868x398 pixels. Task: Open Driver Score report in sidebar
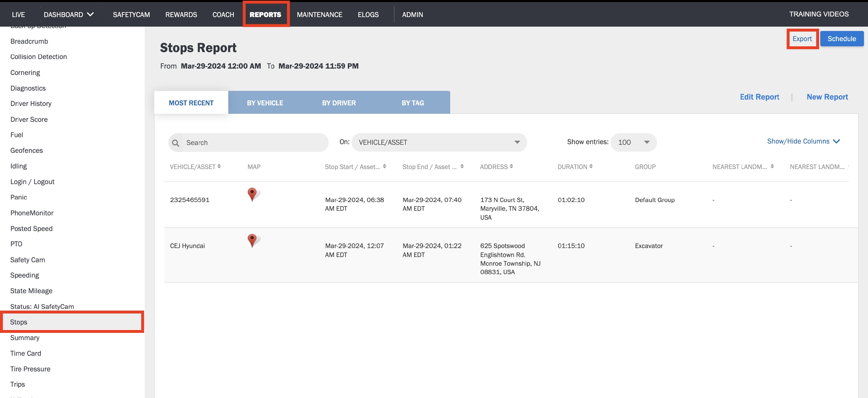pyautogui.click(x=29, y=119)
